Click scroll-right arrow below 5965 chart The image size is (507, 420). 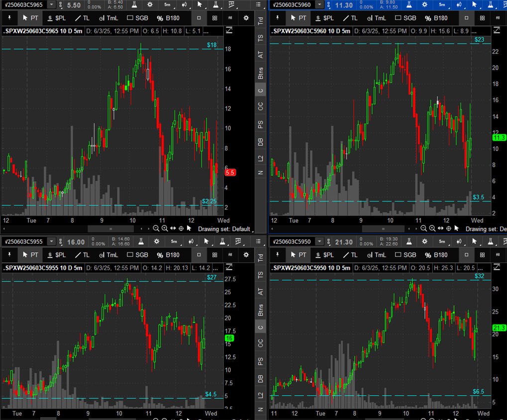click(148, 228)
